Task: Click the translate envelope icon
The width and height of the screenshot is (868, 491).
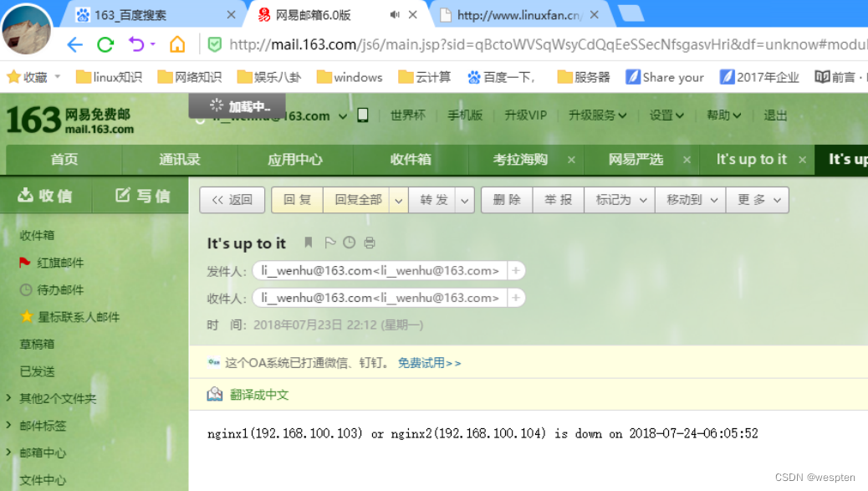Action: (x=215, y=394)
